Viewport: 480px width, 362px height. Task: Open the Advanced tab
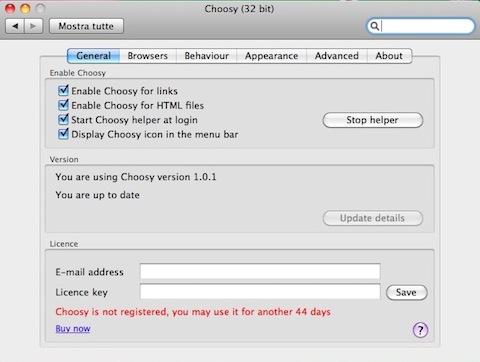pyautogui.click(x=337, y=56)
